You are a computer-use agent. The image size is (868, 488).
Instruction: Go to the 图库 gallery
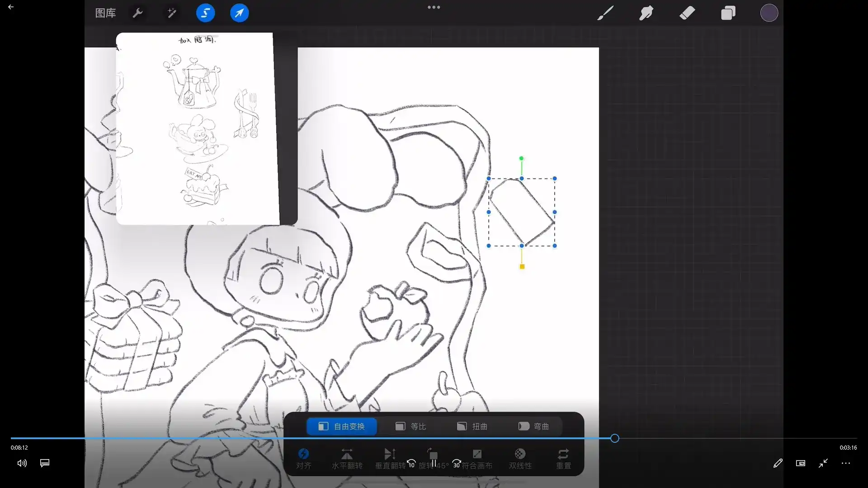(105, 13)
